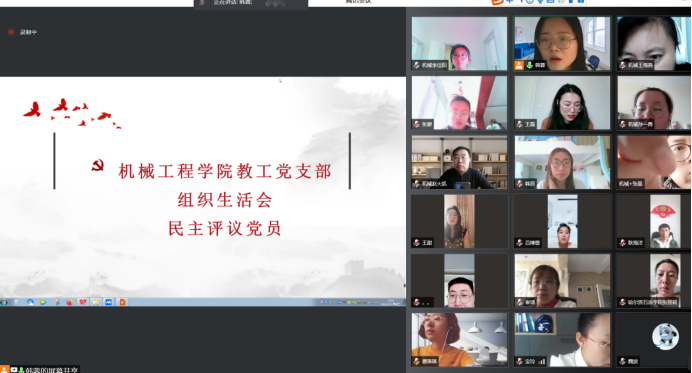Select the video tile with bookshelf background
The image size is (692, 373).
(x=459, y=162)
